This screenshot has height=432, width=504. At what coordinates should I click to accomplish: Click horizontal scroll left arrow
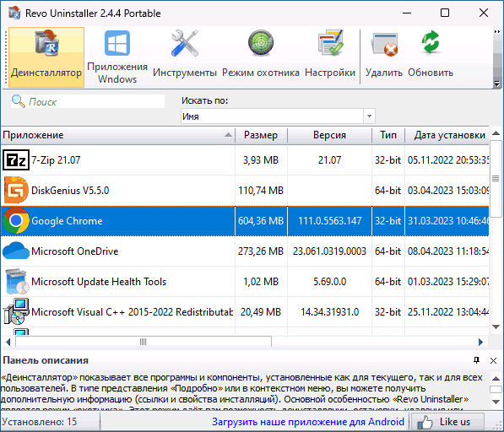[x=8, y=342]
